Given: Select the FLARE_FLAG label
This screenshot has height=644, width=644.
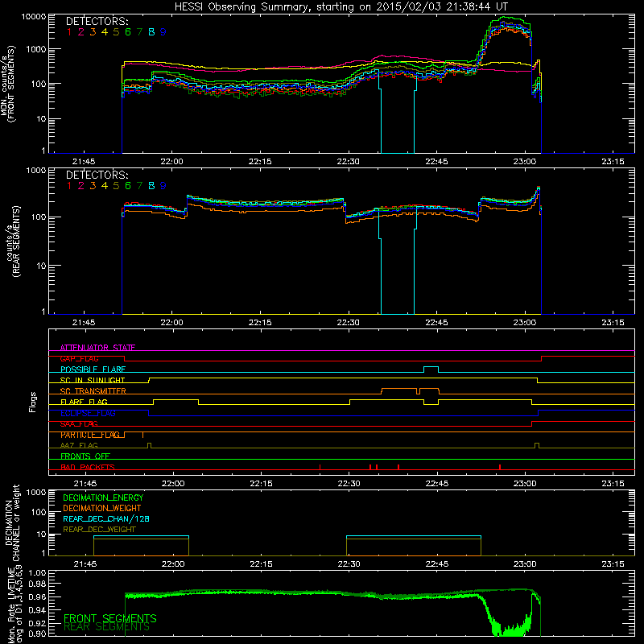Looking at the screenshot, I should (84, 402).
